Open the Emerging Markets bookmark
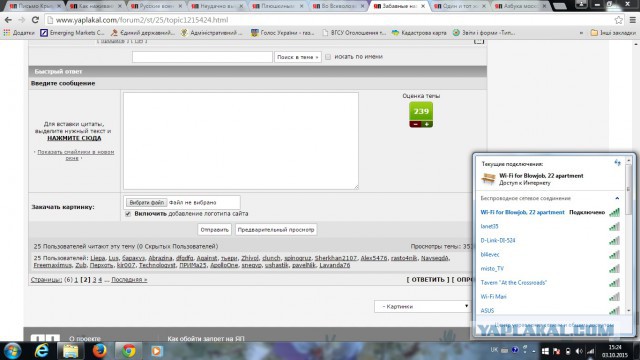This screenshot has height=360, width=640. [72, 33]
